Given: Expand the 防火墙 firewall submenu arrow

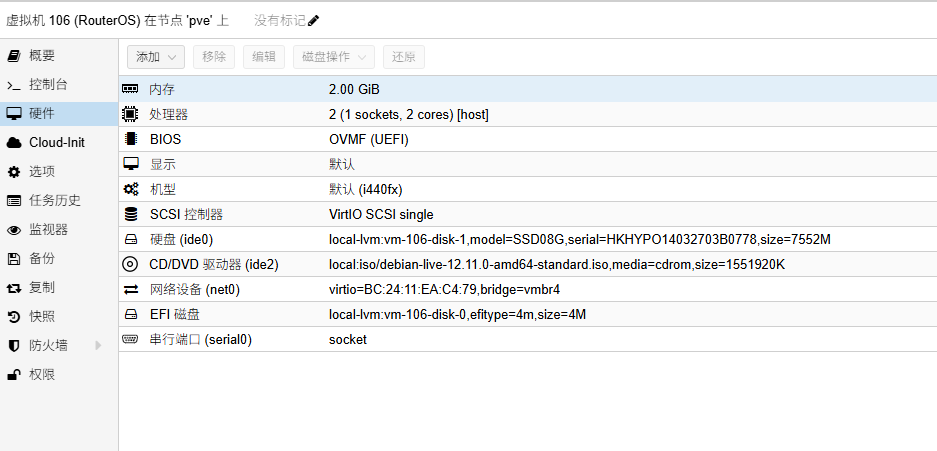Looking at the screenshot, I should 98,346.
